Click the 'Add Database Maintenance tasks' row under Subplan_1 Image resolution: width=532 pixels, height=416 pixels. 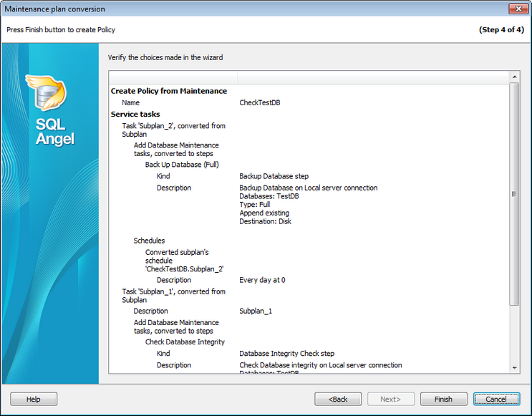click(176, 326)
